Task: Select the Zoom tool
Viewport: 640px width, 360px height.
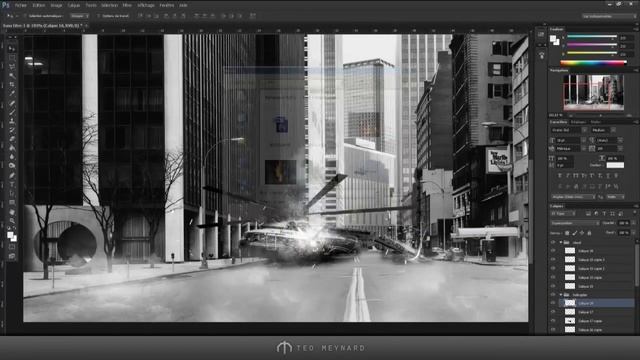Action: 11,221
